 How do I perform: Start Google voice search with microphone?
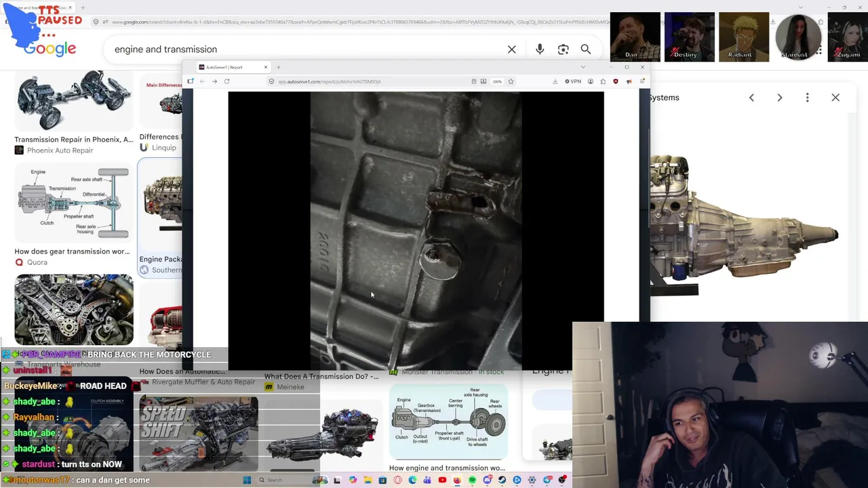pos(540,49)
